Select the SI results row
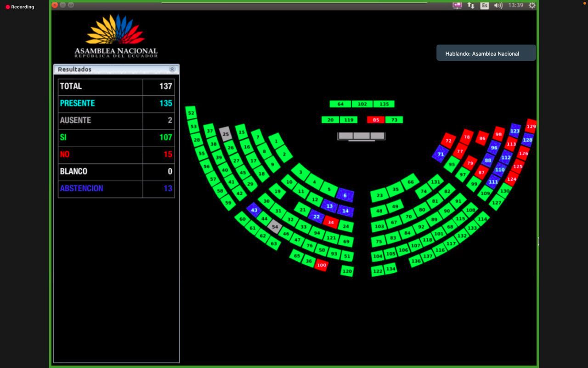Viewport: 588px width, 368px height. click(x=116, y=137)
